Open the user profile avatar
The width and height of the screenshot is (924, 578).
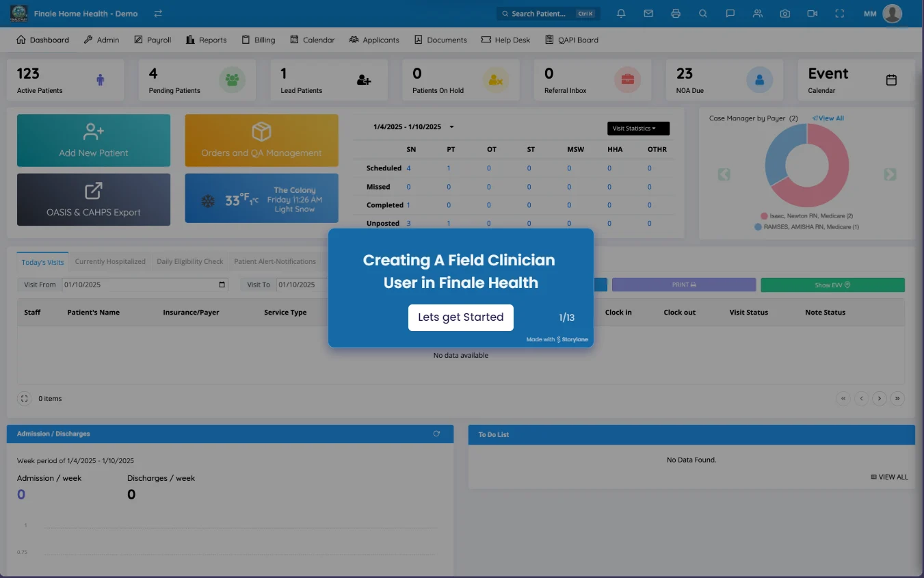[892, 14]
